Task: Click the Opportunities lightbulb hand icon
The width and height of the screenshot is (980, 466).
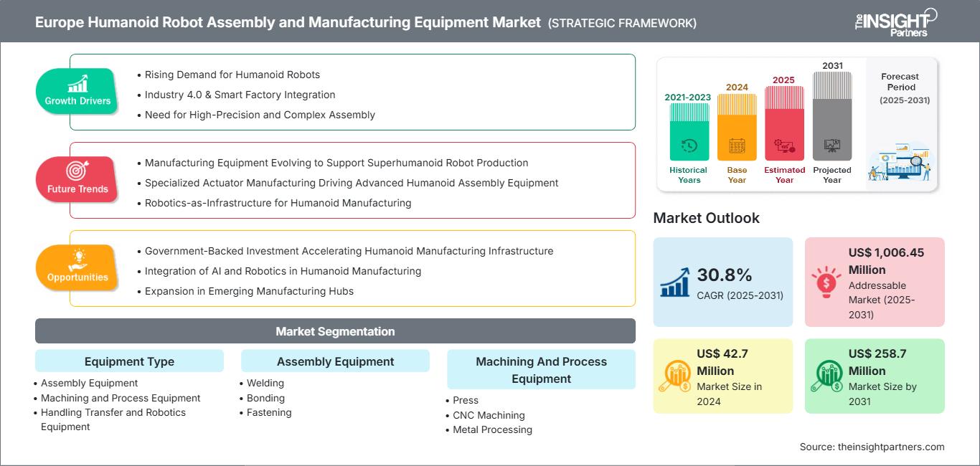Action: [x=77, y=260]
